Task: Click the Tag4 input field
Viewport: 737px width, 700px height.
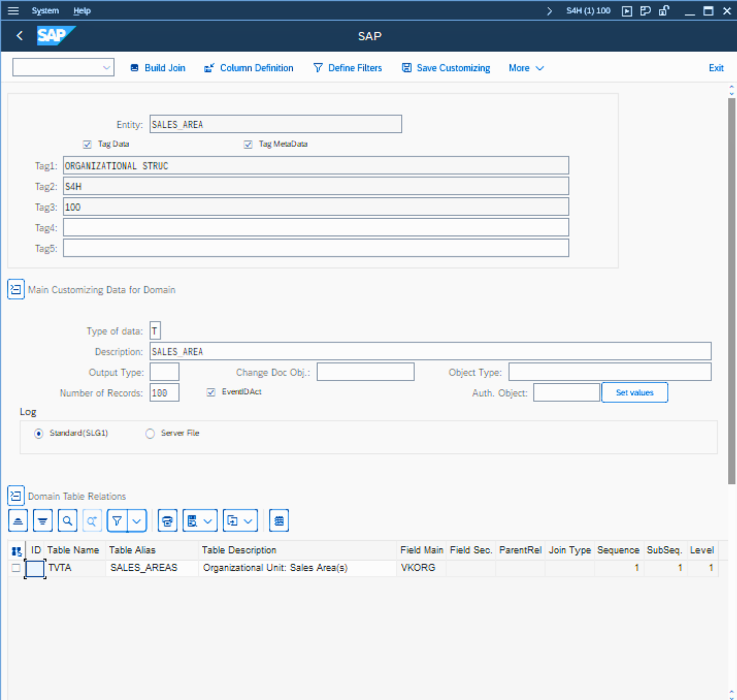Action: (315, 228)
